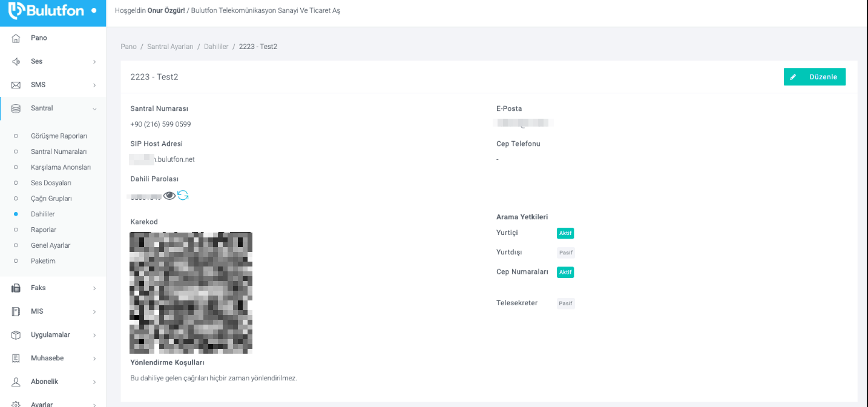The height and width of the screenshot is (407, 868).
Task: Click Pano label in sidebar
Action: tap(39, 38)
